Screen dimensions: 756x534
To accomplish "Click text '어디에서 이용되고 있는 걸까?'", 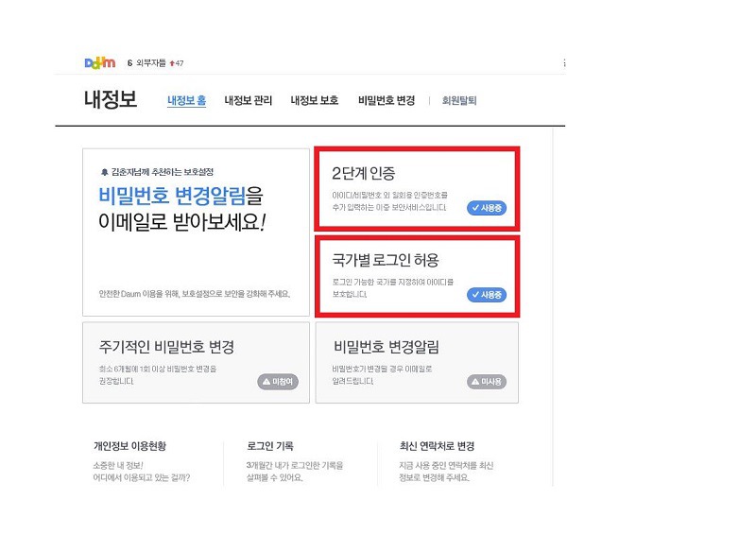I will tap(141, 477).
